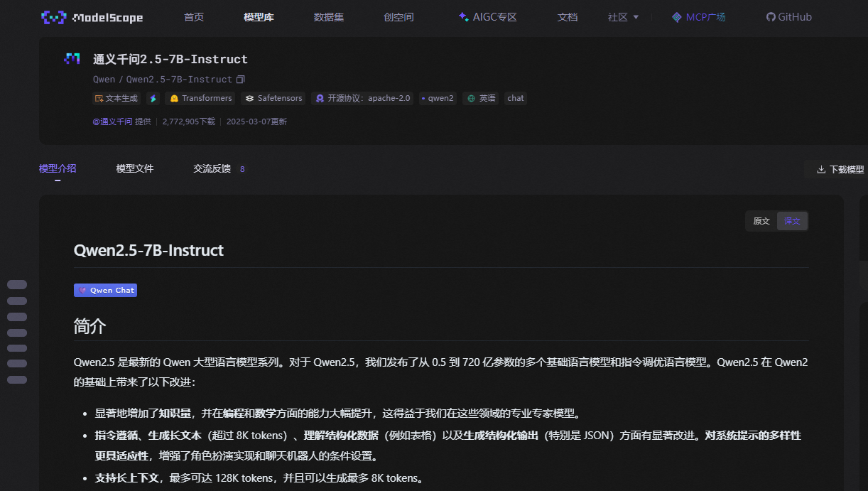Select the 文本生成 task tag
Image resolution: width=868 pixels, height=491 pixels.
click(x=116, y=98)
